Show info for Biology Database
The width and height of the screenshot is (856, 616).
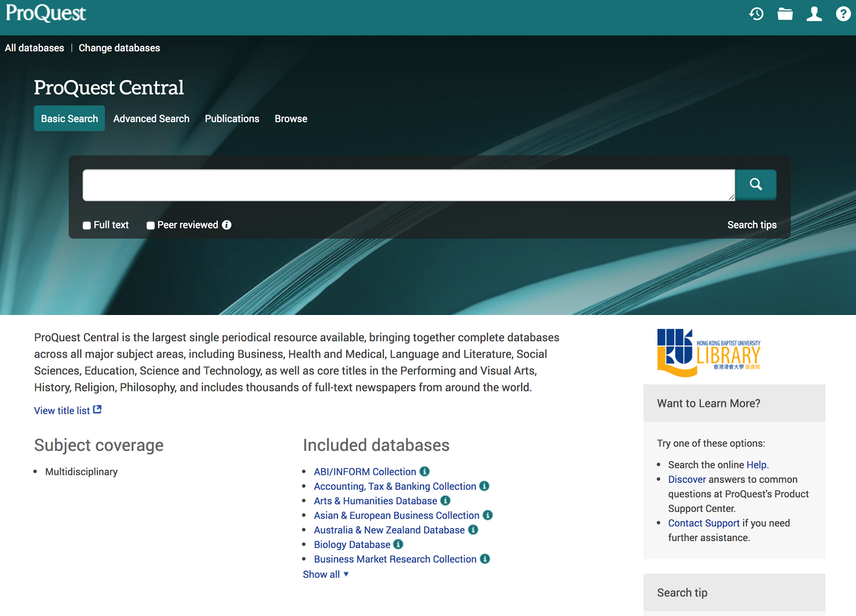[x=398, y=544]
